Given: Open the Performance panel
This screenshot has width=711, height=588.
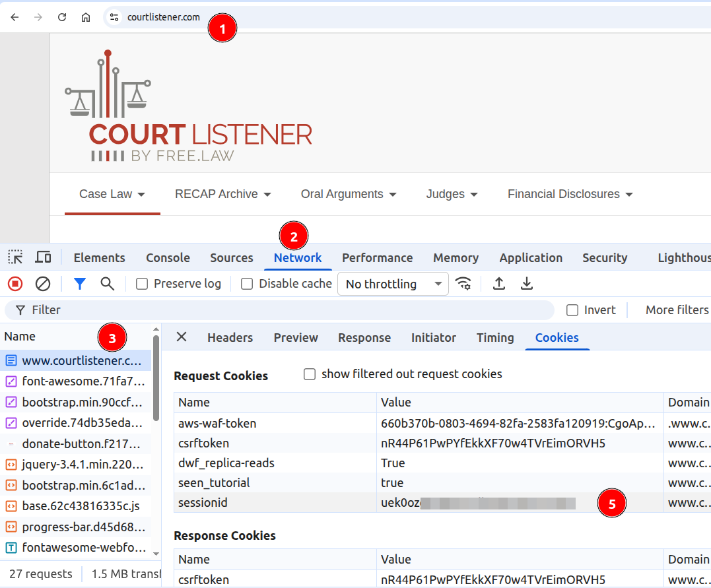Looking at the screenshot, I should (377, 257).
